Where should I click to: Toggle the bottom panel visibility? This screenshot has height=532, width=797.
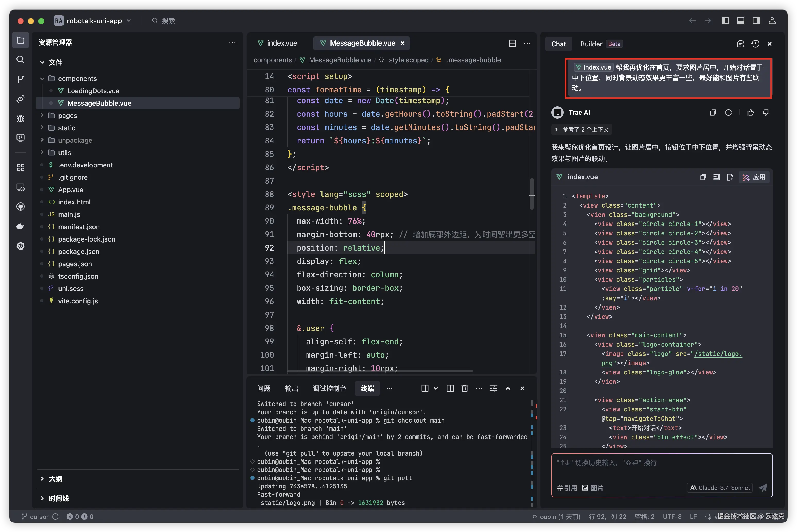(x=741, y=21)
